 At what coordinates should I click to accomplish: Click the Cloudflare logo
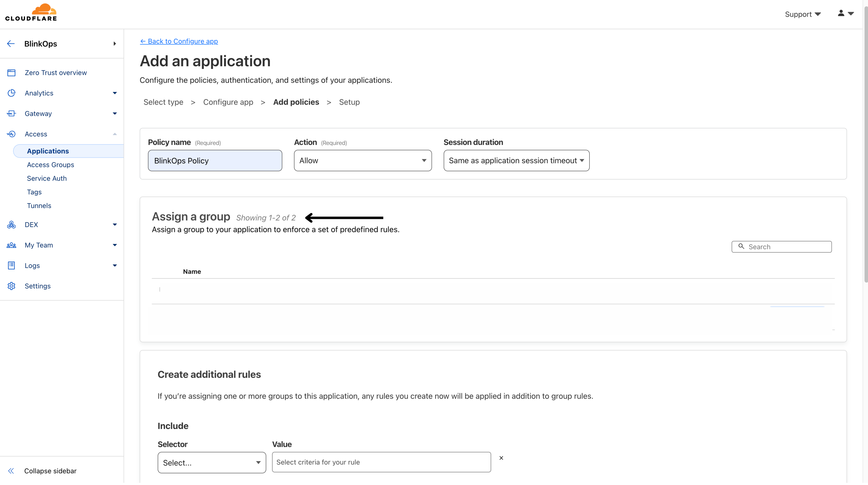31,12
